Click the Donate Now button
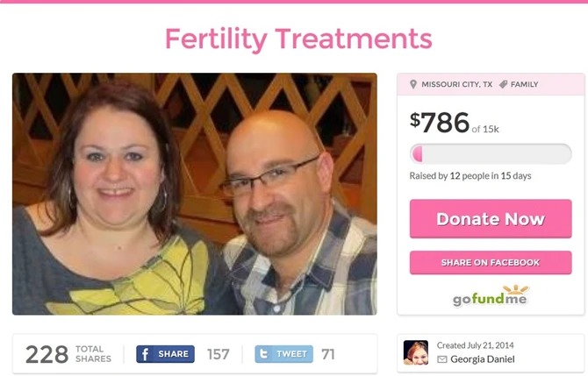 pos(491,219)
